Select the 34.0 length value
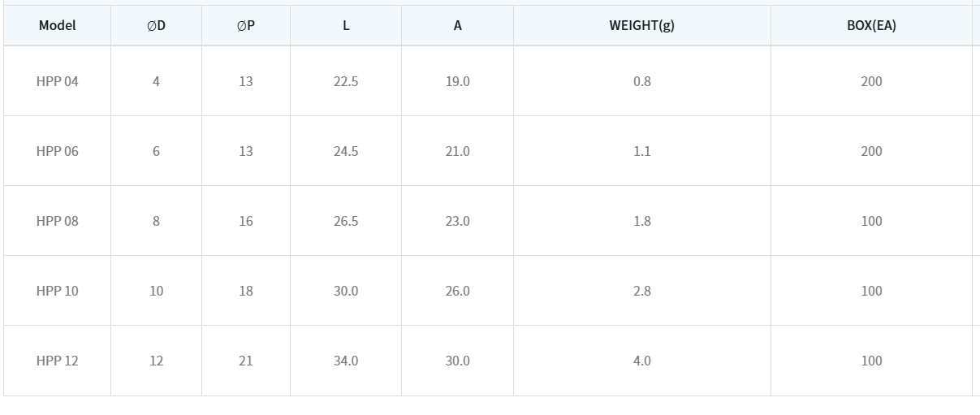This screenshot has width=980, height=415. tap(346, 361)
